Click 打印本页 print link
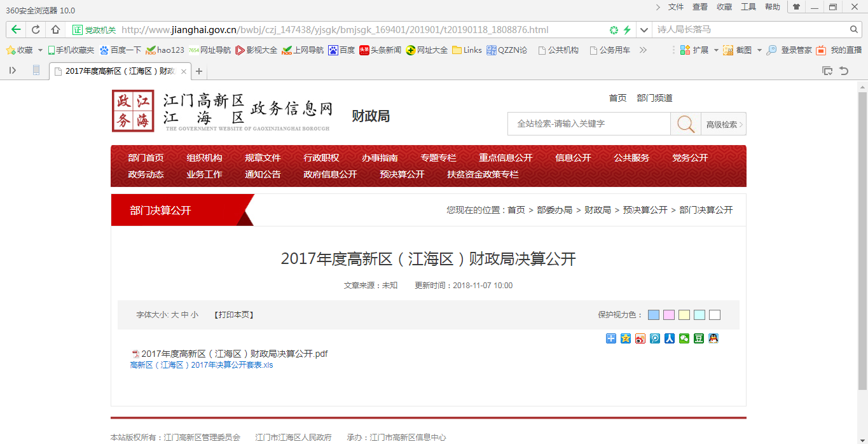The height and width of the screenshot is (444, 868). 234,315
